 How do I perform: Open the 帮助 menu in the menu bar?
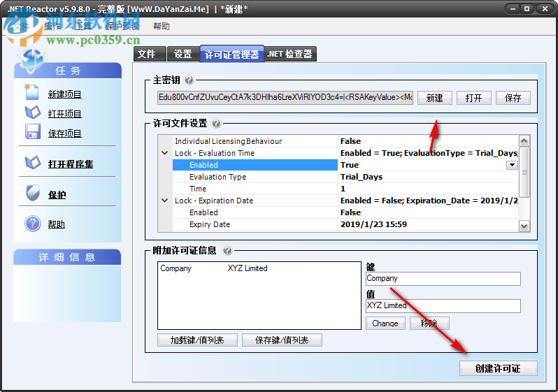click(x=162, y=27)
